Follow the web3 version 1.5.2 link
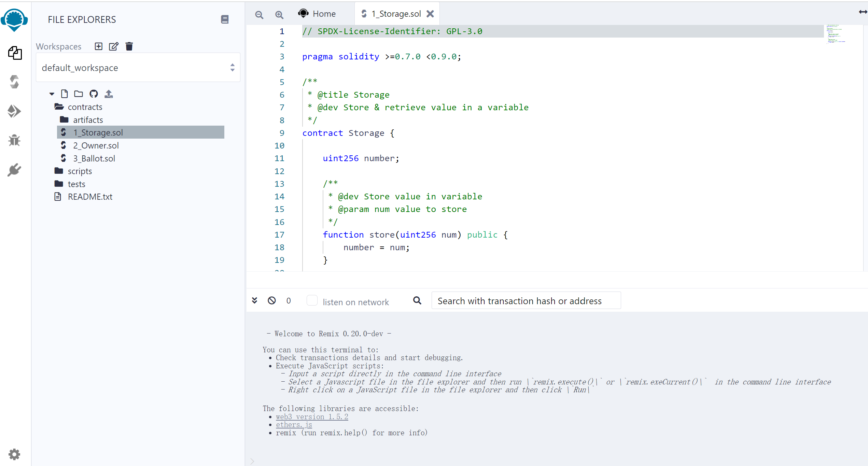Viewport: 868px width, 466px height. tap(312, 417)
